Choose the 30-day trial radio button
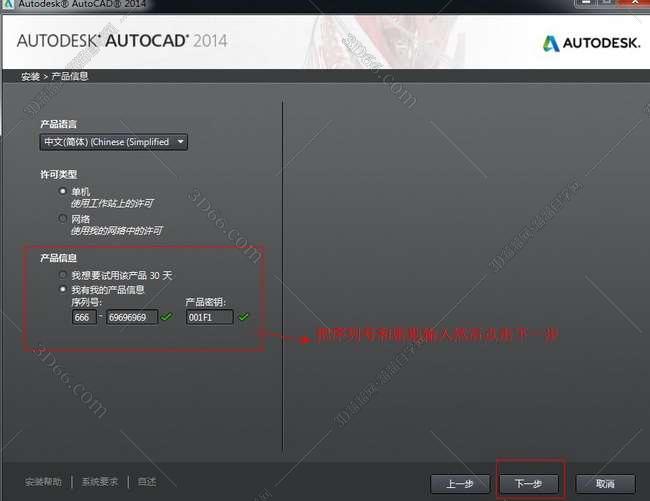 pos(64,274)
